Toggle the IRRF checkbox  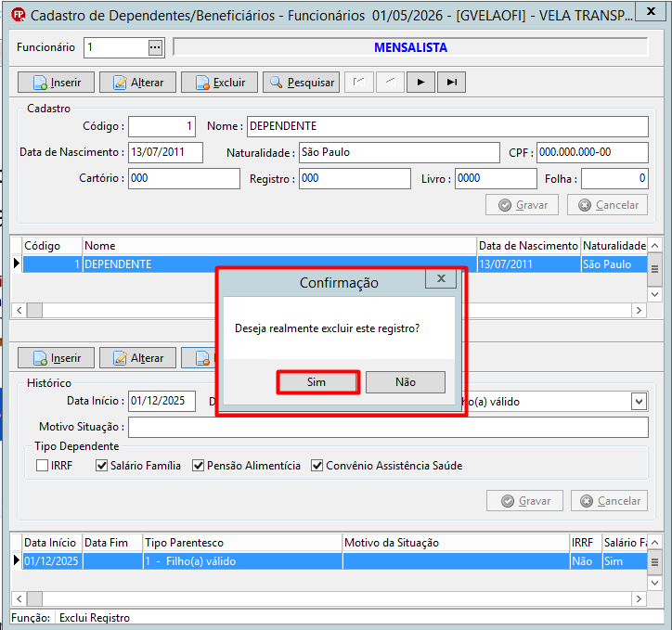pyautogui.click(x=42, y=466)
